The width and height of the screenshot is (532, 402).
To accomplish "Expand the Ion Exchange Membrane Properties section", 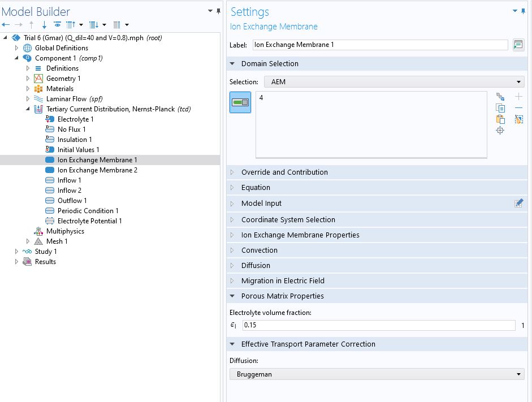I will tap(300, 235).
